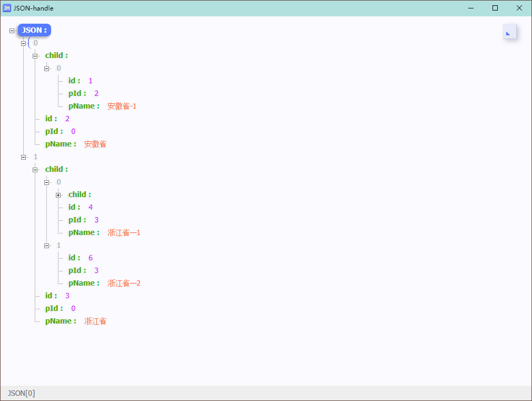Screen dimensions: 532x401
Task: Select the pId row above 浙江省一1
Action: (83, 220)
